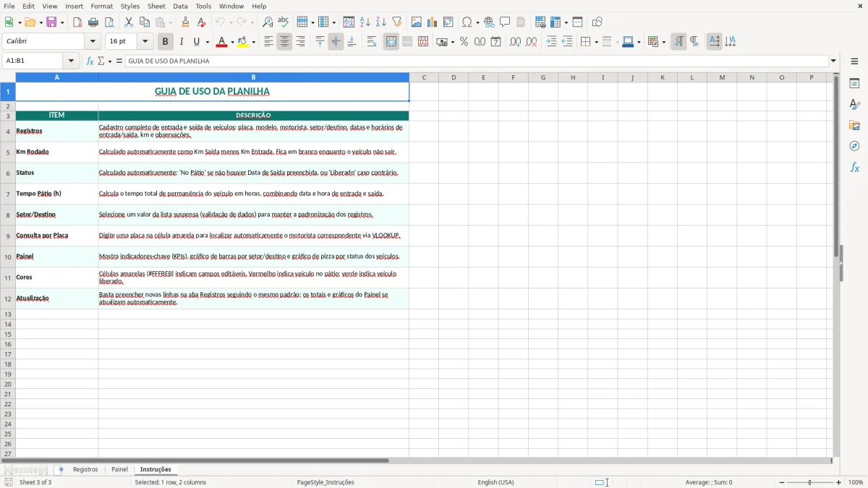The width and height of the screenshot is (868, 488).
Task: Click Increase Indent icon
Action: [x=551, y=42]
